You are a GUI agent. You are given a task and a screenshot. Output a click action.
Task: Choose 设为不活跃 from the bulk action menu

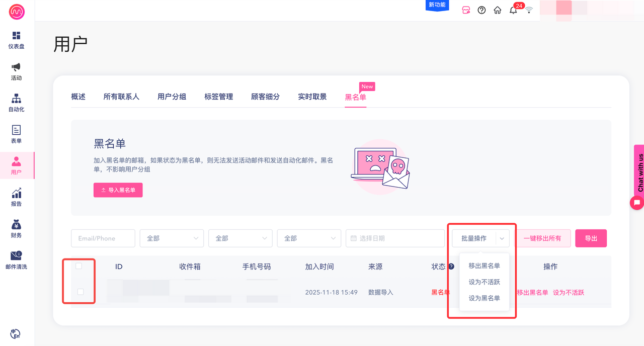[x=484, y=282]
